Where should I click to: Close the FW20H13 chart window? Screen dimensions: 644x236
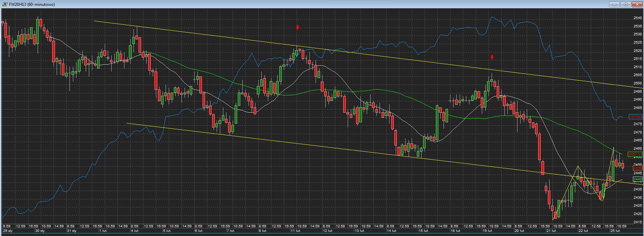pyautogui.click(x=637, y=4)
